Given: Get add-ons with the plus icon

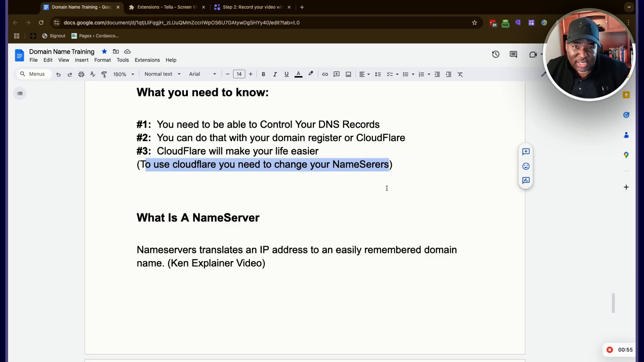Looking at the screenshot, I should (626, 187).
